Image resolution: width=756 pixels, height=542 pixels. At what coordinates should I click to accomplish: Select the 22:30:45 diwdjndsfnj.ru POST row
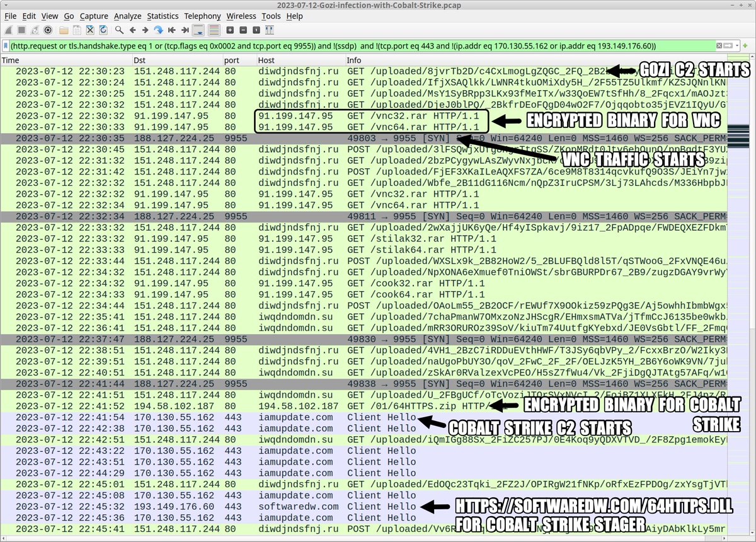(x=364, y=149)
